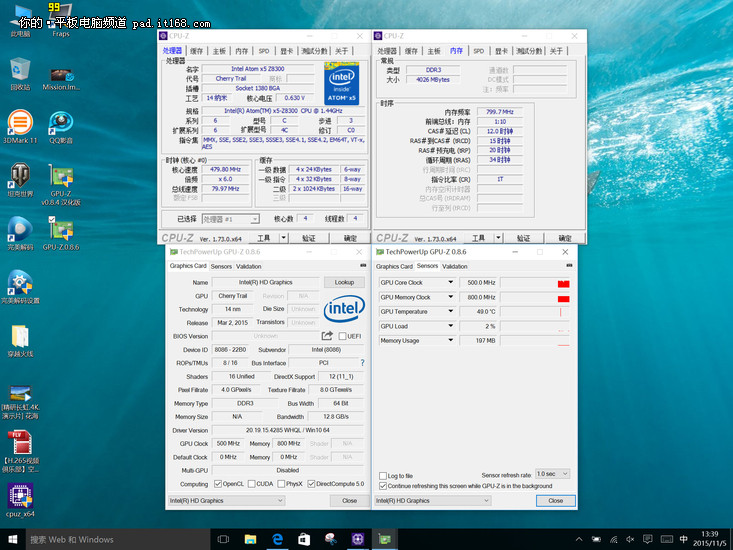Viewport: 733px width, 550px height.
Task: Click the GPU Temperature sensor graph
Action: [x=535, y=311]
